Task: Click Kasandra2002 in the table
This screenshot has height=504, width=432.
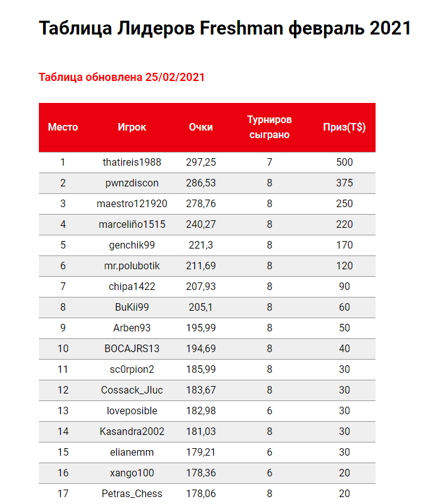Action: pyautogui.click(x=132, y=431)
